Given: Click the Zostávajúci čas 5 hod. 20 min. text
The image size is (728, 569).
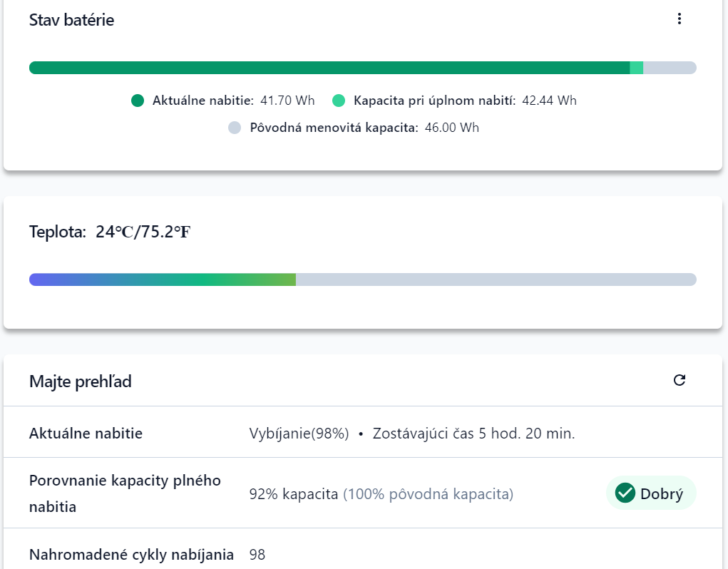Looking at the screenshot, I should [473, 434].
